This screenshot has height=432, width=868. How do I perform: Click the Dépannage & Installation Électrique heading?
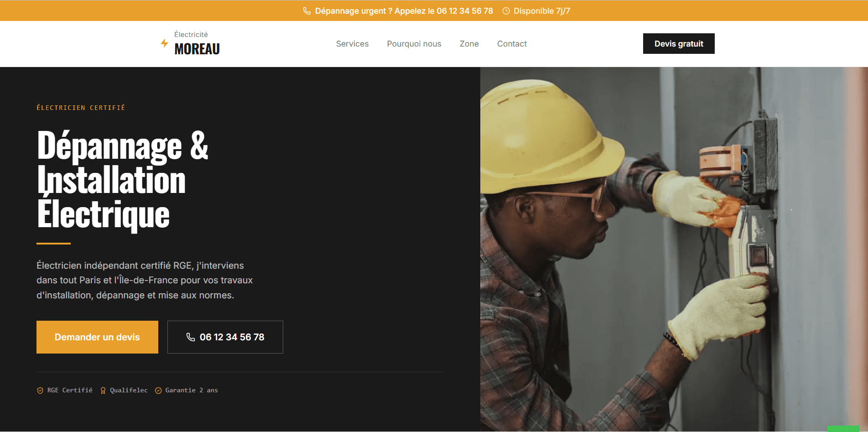122,180
